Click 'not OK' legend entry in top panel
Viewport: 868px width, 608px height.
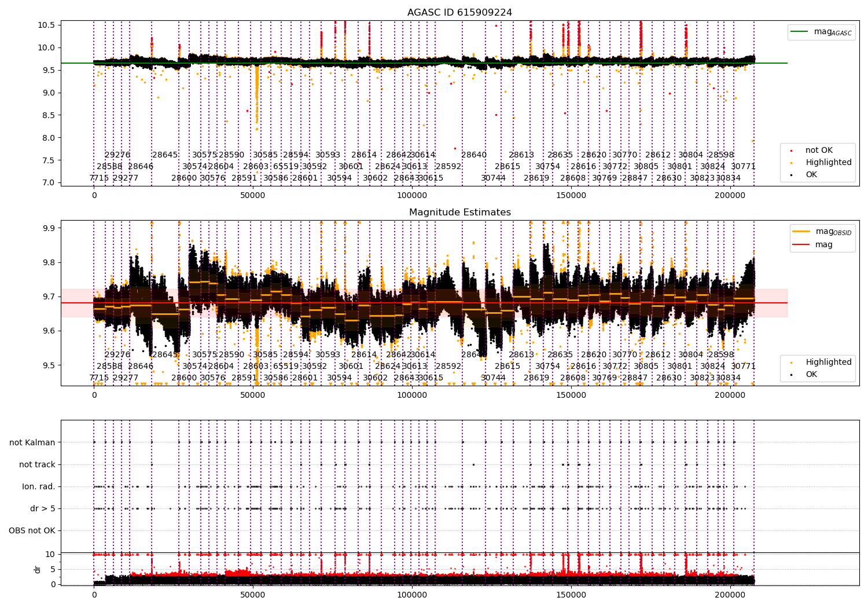(819, 151)
